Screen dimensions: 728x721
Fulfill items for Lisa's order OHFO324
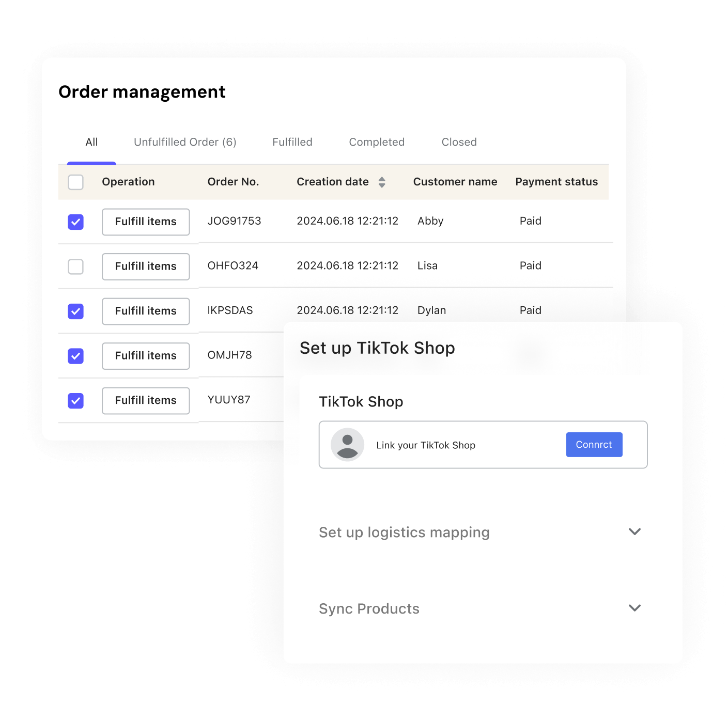pyautogui.click(x=146, y=267)
